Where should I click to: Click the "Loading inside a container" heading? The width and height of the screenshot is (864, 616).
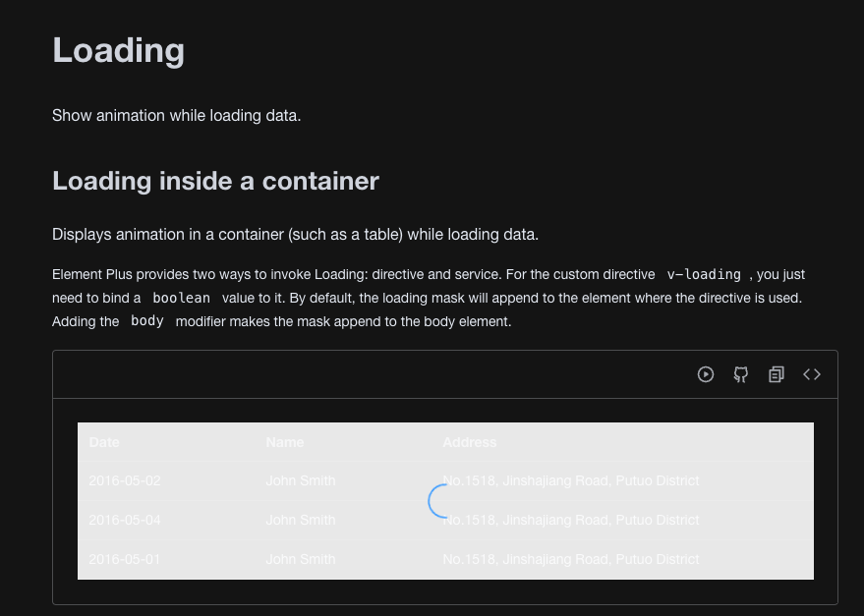click(215, 182)
